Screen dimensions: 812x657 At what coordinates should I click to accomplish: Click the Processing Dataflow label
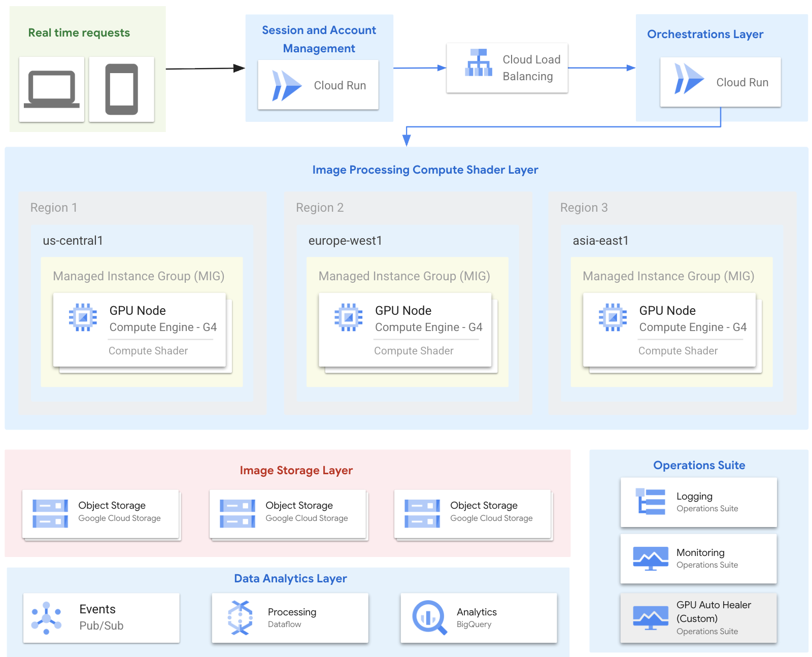pos(292,617)
